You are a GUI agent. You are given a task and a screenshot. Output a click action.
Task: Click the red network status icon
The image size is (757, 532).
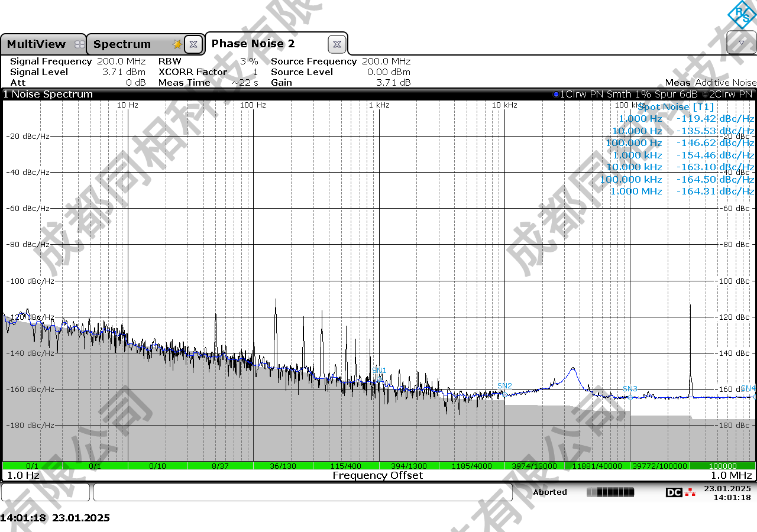690,492
